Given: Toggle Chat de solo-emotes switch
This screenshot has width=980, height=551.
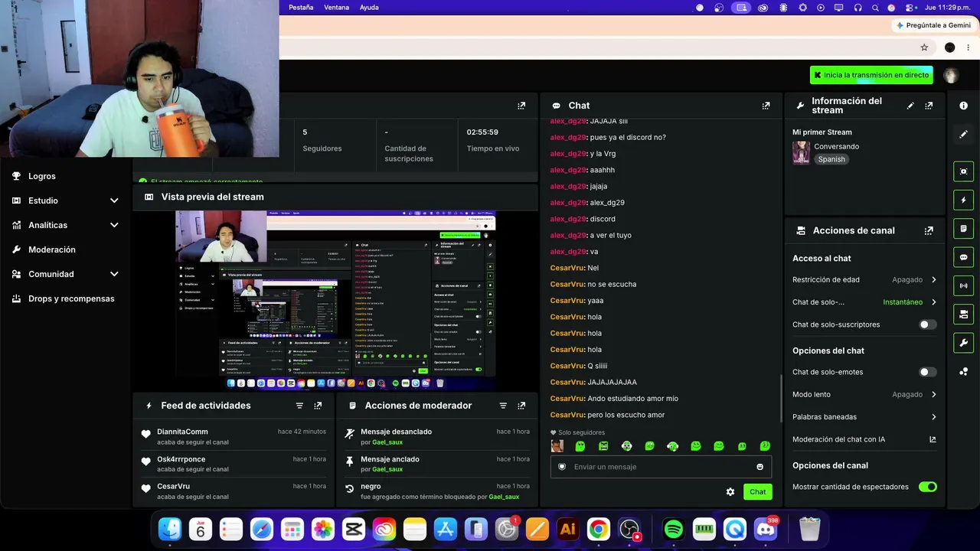Looking at the screenshot, I should coord(928,372).
